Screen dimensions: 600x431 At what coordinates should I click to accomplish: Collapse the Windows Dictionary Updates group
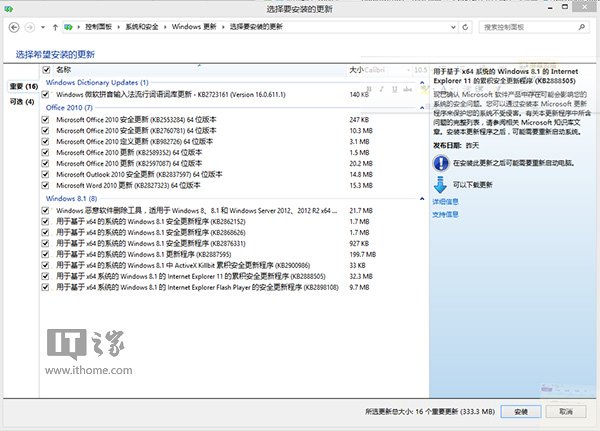tap(422, 83)
